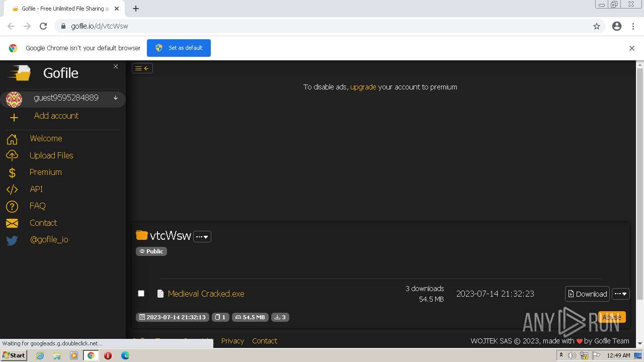Screen dimensions: 644x362
Task: Click the API code brackets icon
Action: [12, 190]
